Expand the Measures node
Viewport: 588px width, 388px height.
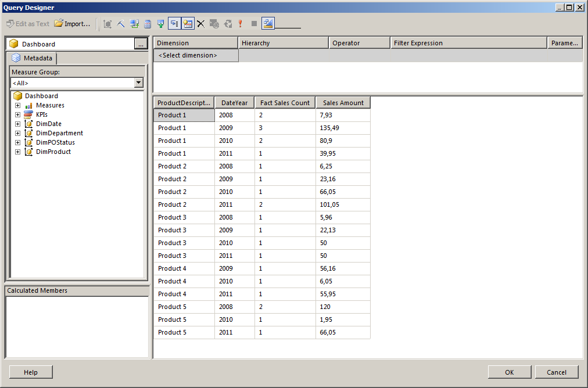pos(17,105)
